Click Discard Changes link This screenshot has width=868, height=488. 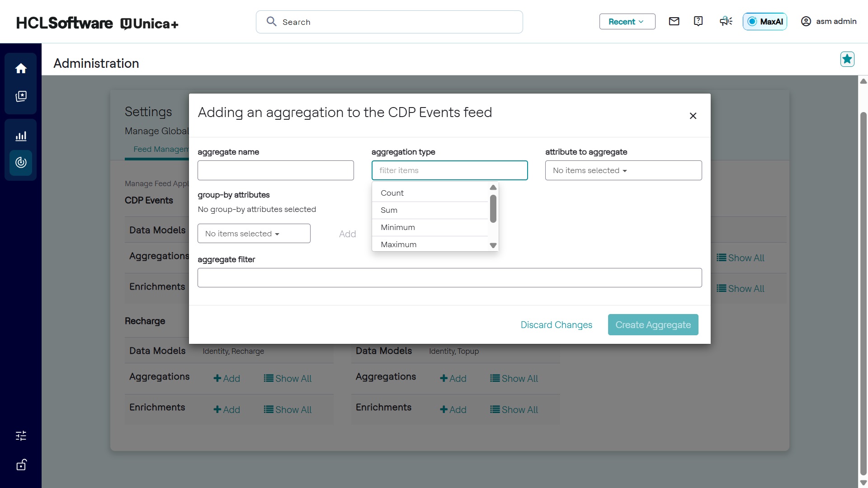point(556,325)
